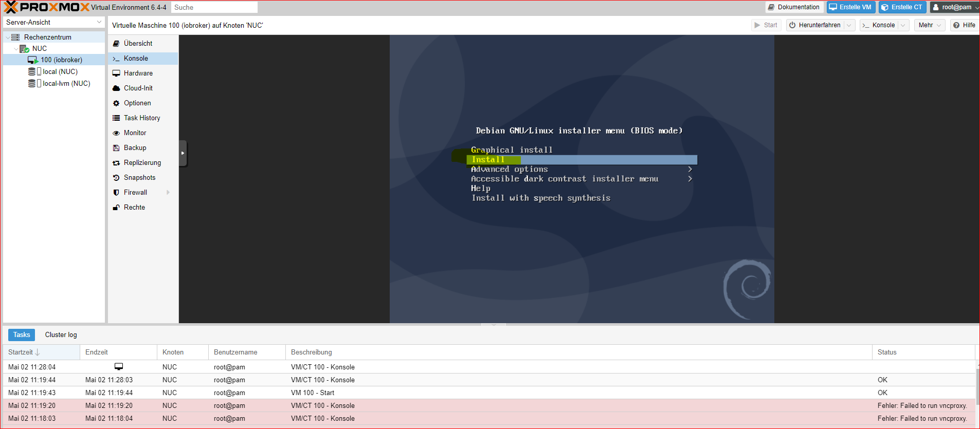The image size is (980, 429).
Task: Collapse the NUC tree node
Action: [16, 49]
